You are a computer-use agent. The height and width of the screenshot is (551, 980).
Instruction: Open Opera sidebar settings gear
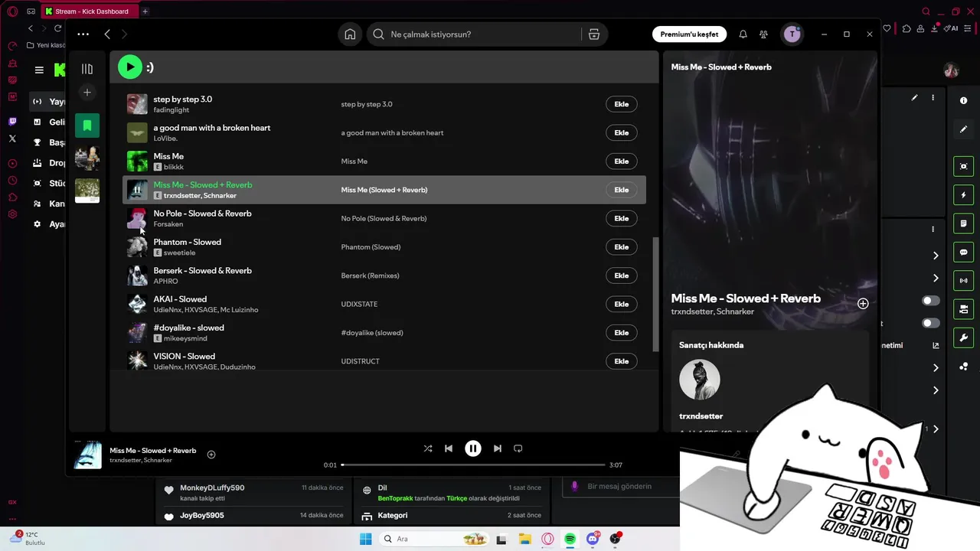pos(12,214)
